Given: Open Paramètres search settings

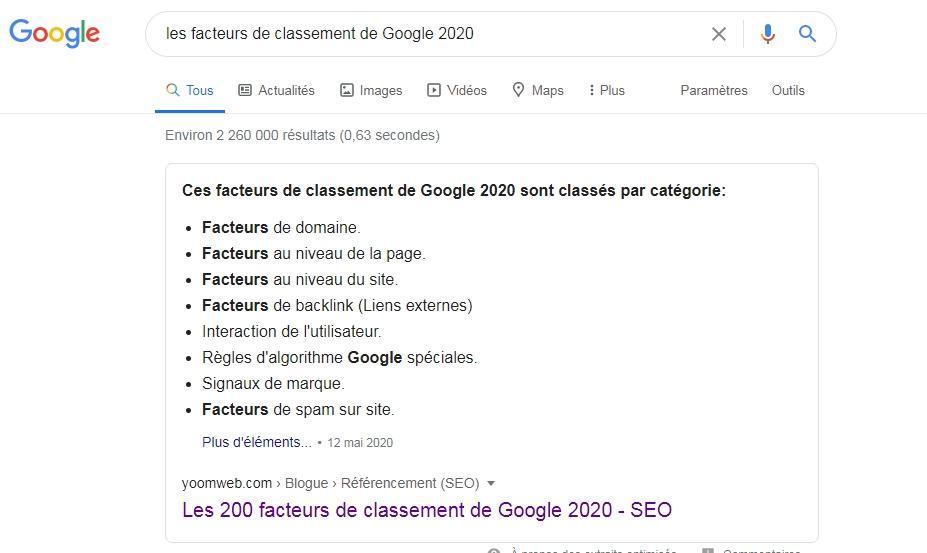Looking at the screenshot, I should (x=713, y=90).
